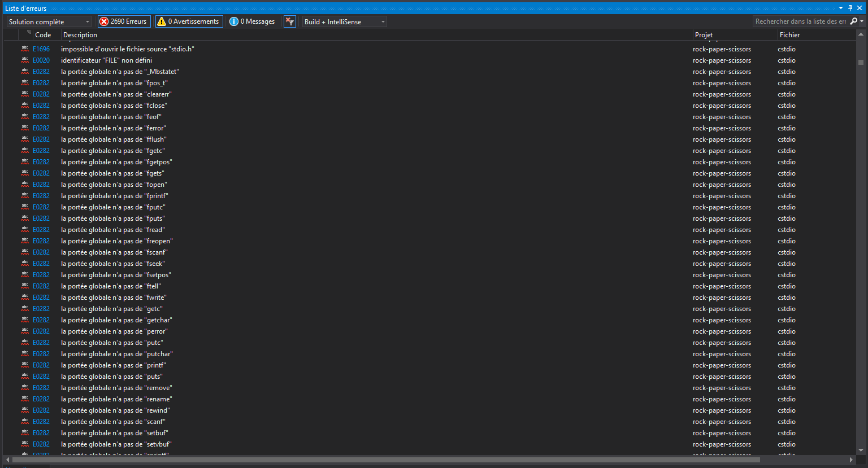Screen dimensions: 868x468
Task: Click the squiggly error icon on the E1696 row
Action: (x=24, y=49)
